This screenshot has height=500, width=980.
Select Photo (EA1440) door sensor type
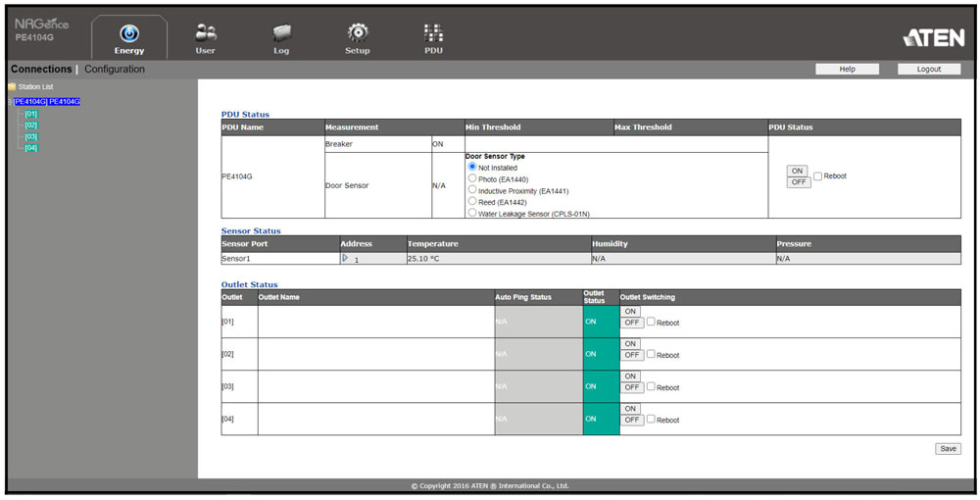[x=472, y=178]
